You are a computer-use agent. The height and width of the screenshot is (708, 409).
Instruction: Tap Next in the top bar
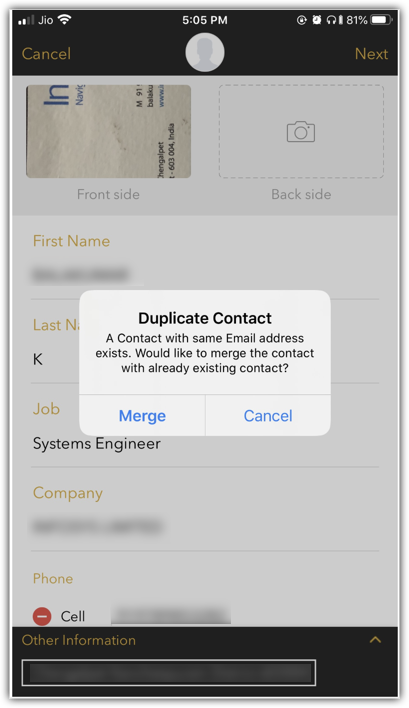(371, 54)
